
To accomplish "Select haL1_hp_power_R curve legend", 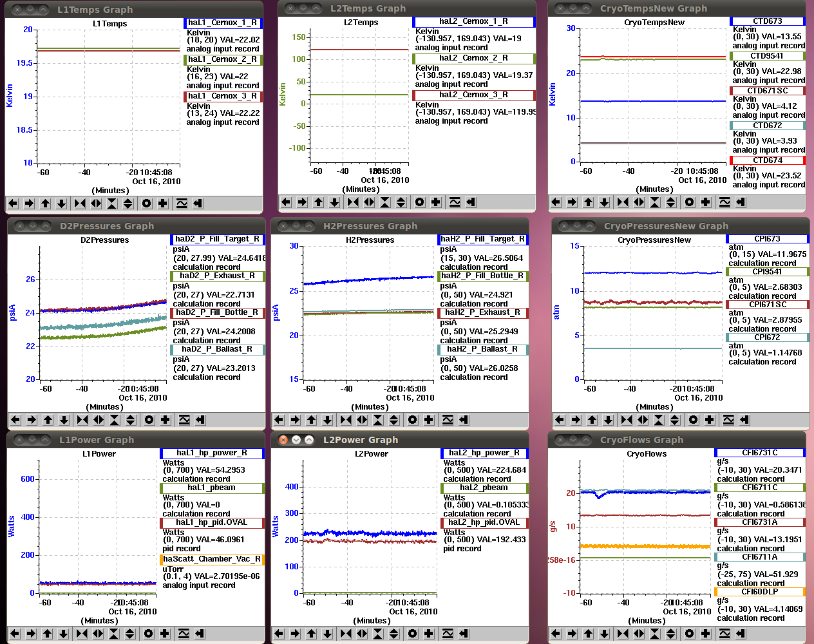I will coord(212,453).
